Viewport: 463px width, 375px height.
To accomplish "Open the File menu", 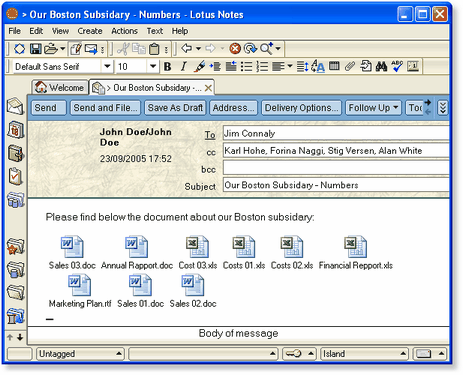I will [15, 31].
